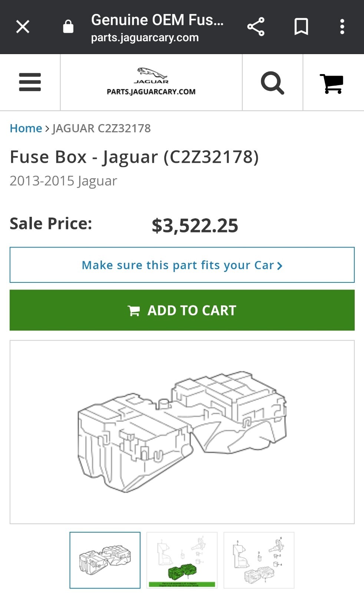The height and width of the screenshot is (593, 364).
Task: Open the site hamburger menu
Action: [30, 82]
